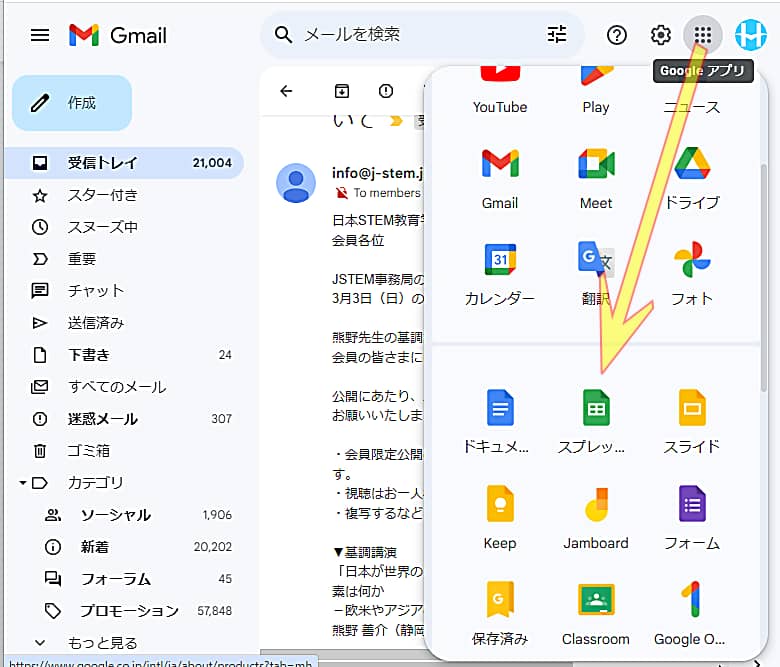Image resolution: width=780 pixels, height=667 pixels.
Task: Select 迷惑メール folder
Action: 124,419
